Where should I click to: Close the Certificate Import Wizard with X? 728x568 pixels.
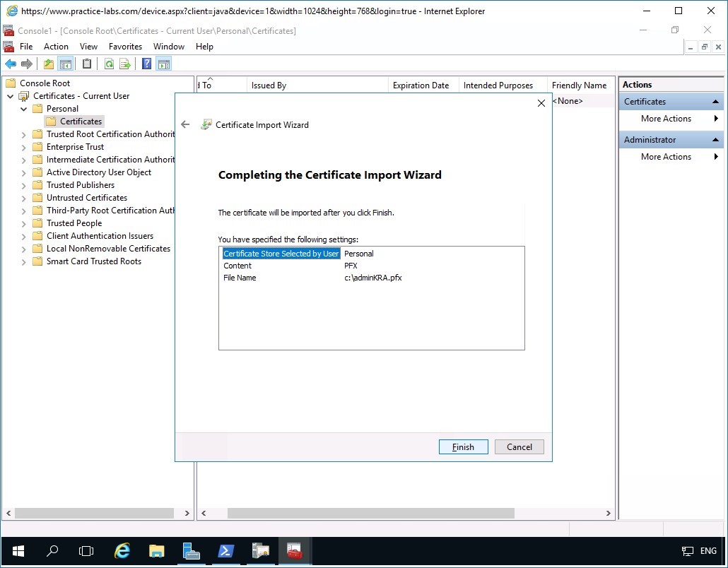pyautogui.click(x=541, y=103)
